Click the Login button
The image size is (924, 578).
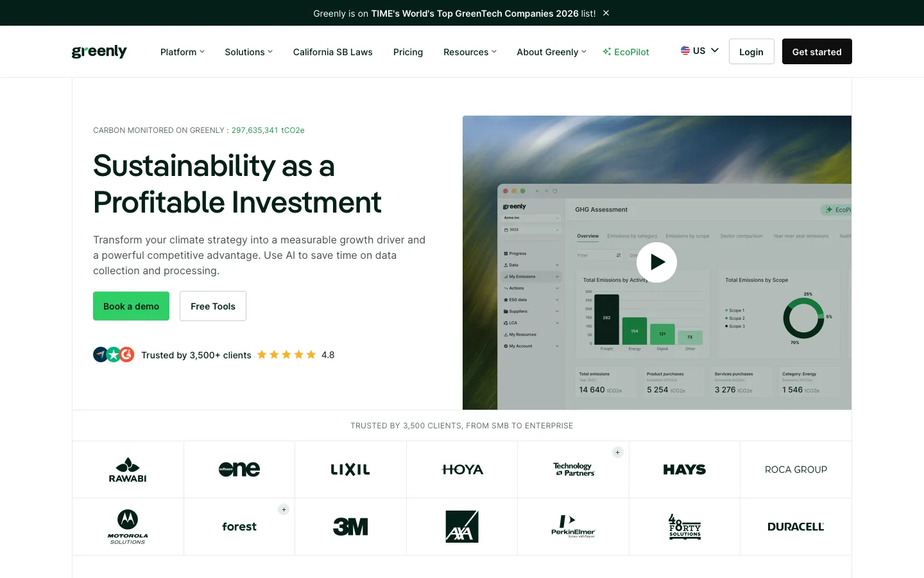[751, 51]
